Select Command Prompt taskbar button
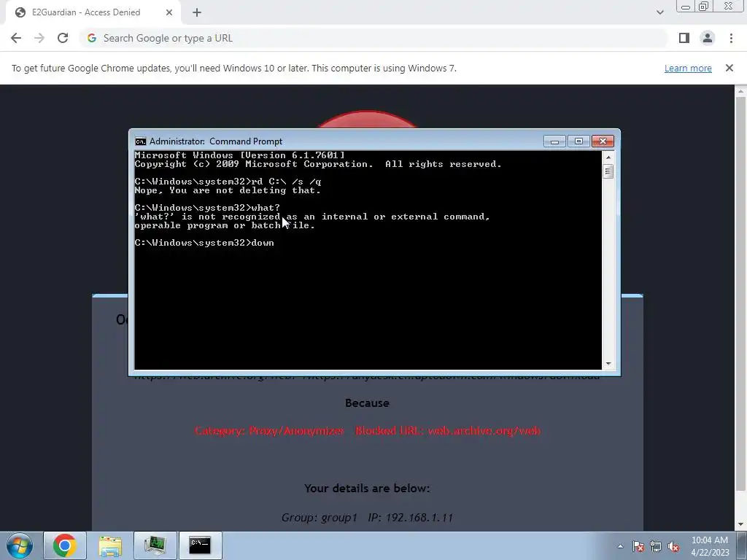 tap(200, 545)
